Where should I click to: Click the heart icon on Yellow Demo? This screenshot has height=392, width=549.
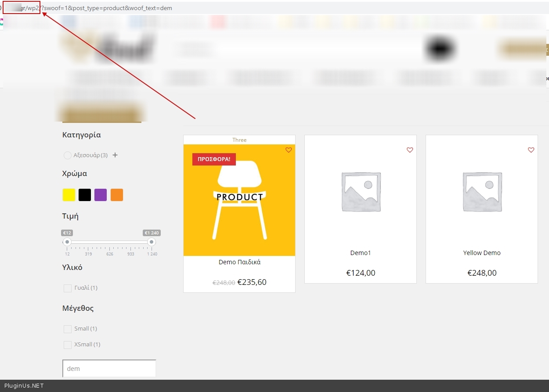(531, 150)
